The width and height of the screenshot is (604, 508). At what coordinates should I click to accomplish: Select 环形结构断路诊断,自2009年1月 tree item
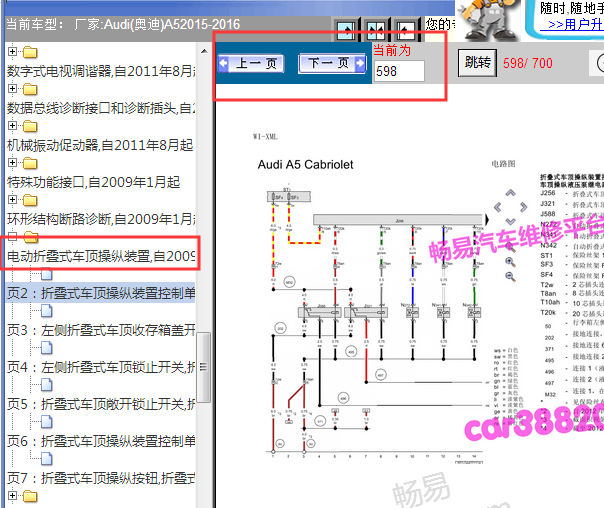coord(101,219)
